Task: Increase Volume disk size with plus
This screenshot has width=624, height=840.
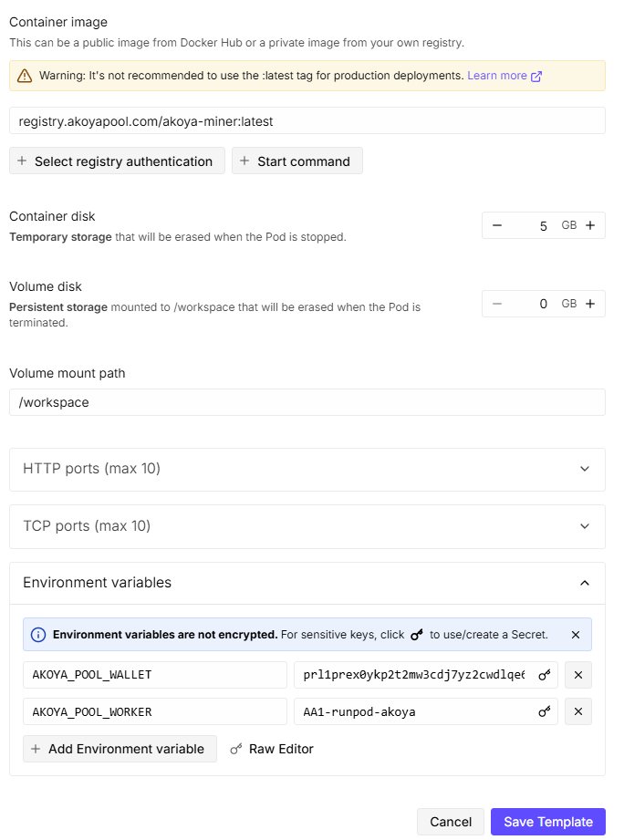Action: pos(590,304)
